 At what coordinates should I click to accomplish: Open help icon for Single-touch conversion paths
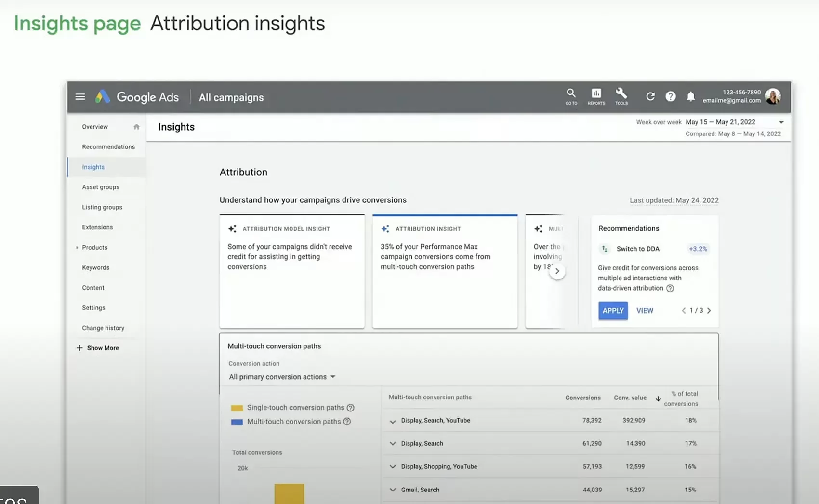coord(351,408)
